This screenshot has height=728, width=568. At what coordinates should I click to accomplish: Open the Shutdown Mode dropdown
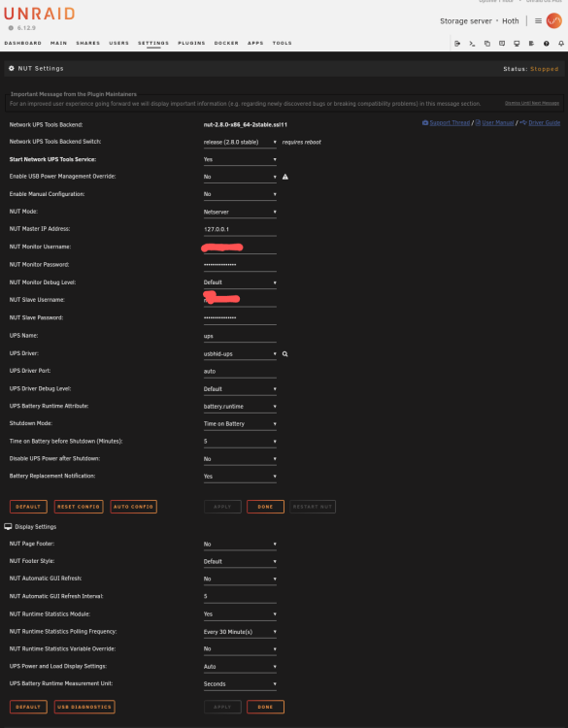click(x=240, y=423)
